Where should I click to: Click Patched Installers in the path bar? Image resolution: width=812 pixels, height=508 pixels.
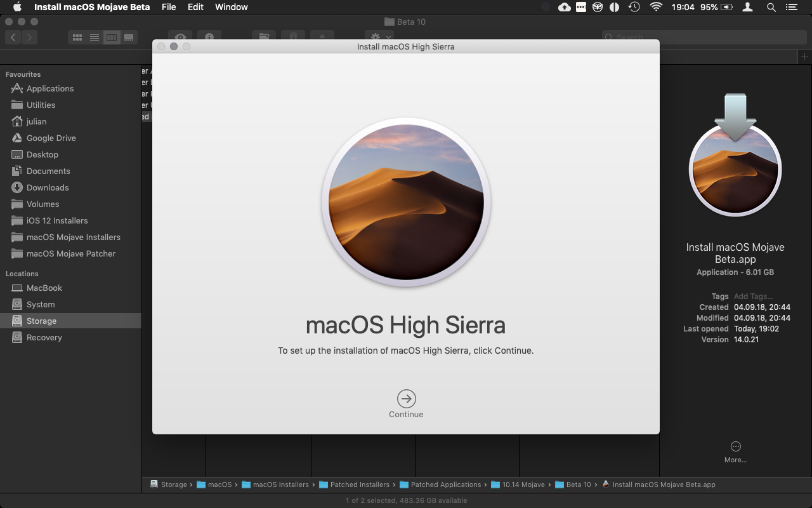[355, 485]
